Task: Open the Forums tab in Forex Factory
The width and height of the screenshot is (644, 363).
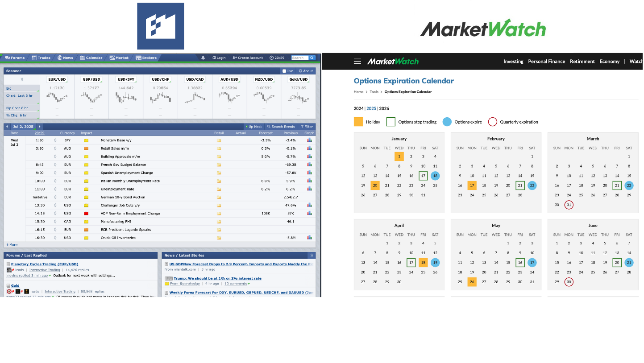Action: point(15,58)
